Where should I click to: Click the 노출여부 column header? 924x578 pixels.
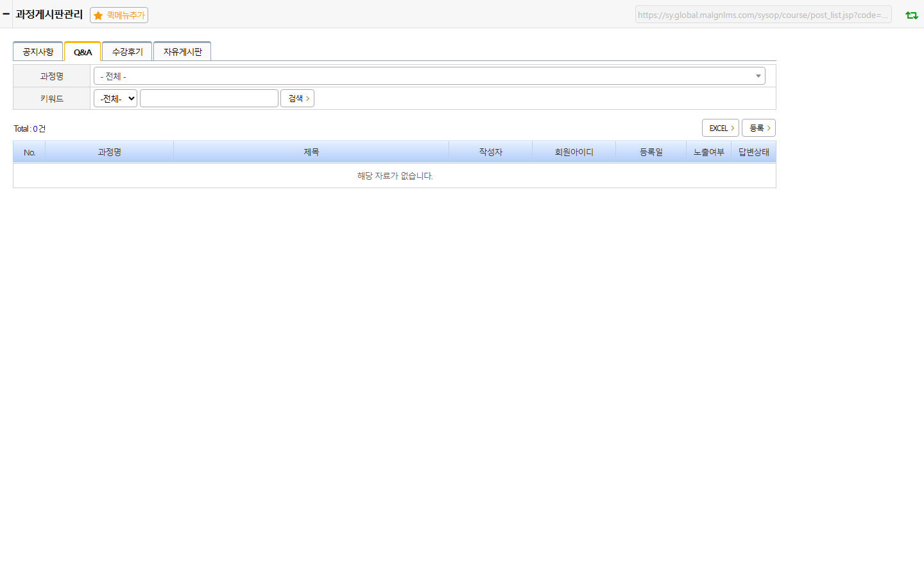coord(709,152)
